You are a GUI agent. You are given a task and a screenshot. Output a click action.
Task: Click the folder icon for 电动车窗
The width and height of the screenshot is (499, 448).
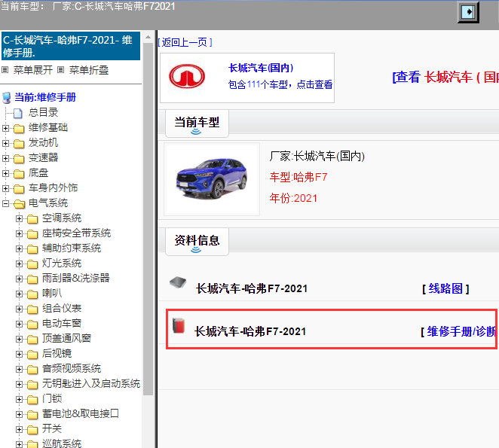coord(32,325)
